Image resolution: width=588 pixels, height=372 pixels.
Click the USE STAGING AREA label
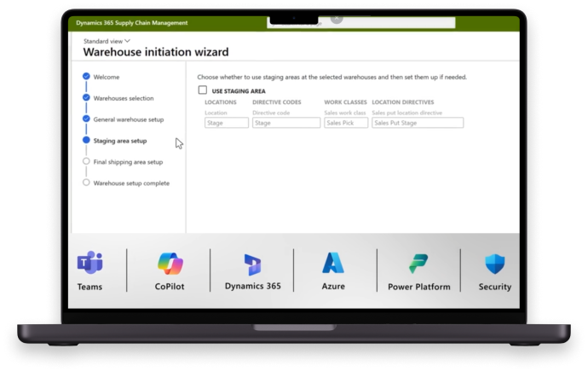click(239, 91)
